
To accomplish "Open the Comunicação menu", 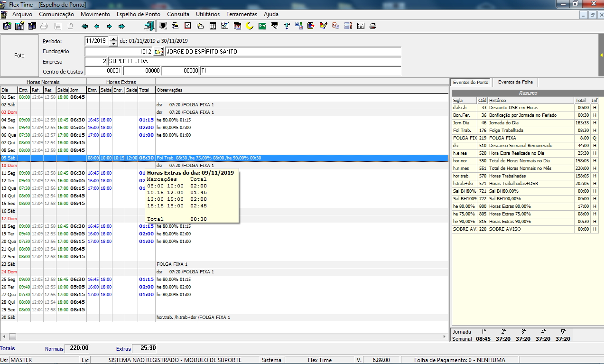I will 56,14.
